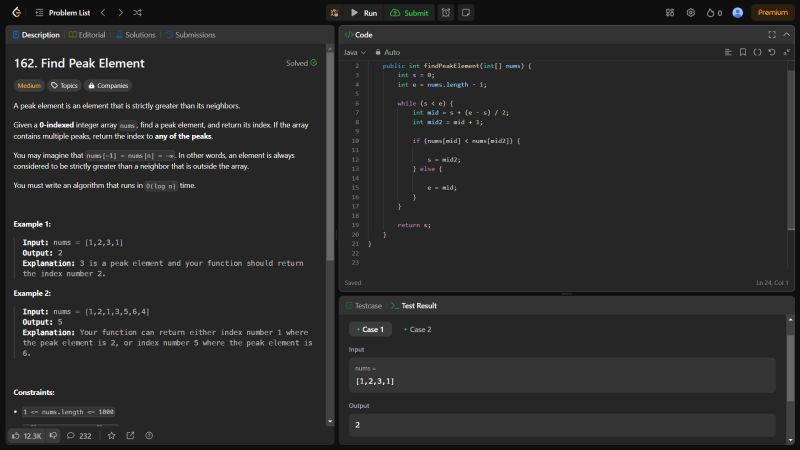Click the Ln 24, Col 1 status
Image resolution: width=800 pixels, height=450 pixels.
772,283
